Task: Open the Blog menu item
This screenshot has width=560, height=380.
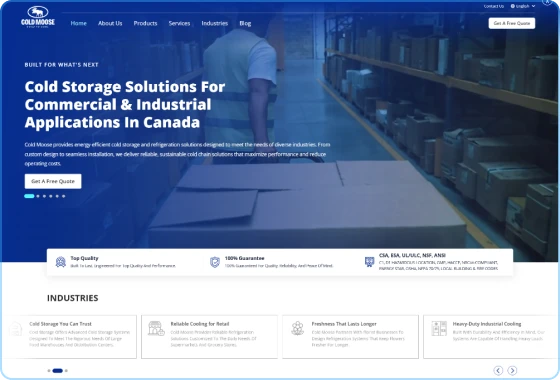Action: pyautogui.click(x=245, y=23)
